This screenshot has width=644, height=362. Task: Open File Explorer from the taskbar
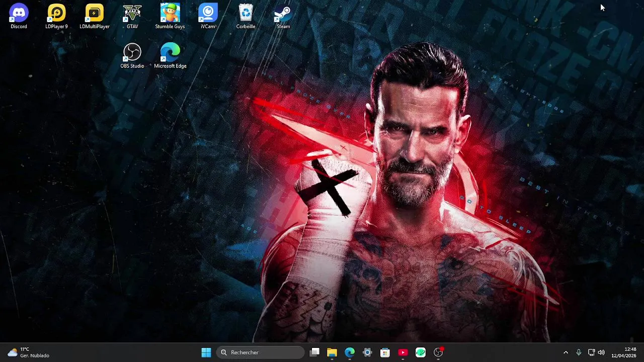(x=332, y=352)
